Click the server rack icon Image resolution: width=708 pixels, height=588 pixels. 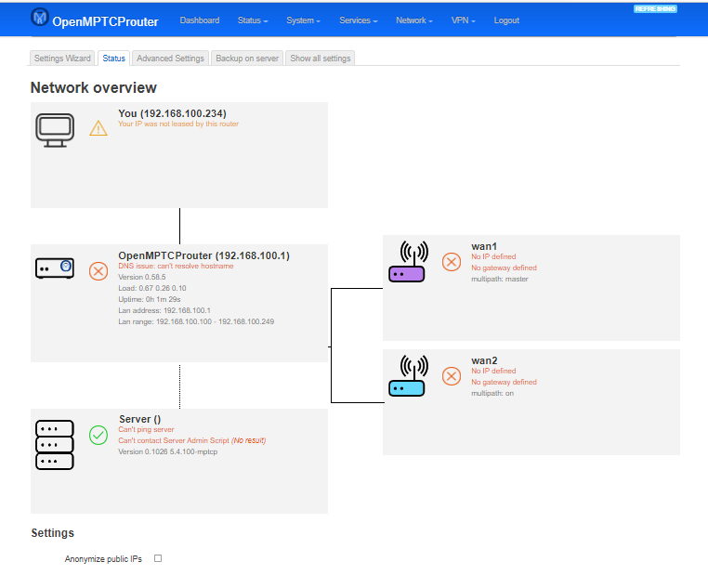[55, 445]
